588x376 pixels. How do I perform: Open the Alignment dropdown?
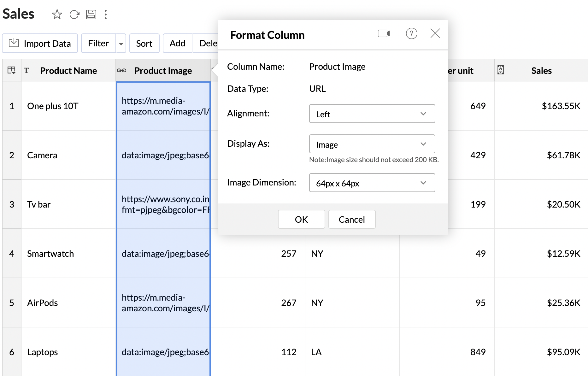[x=372, y=114]
